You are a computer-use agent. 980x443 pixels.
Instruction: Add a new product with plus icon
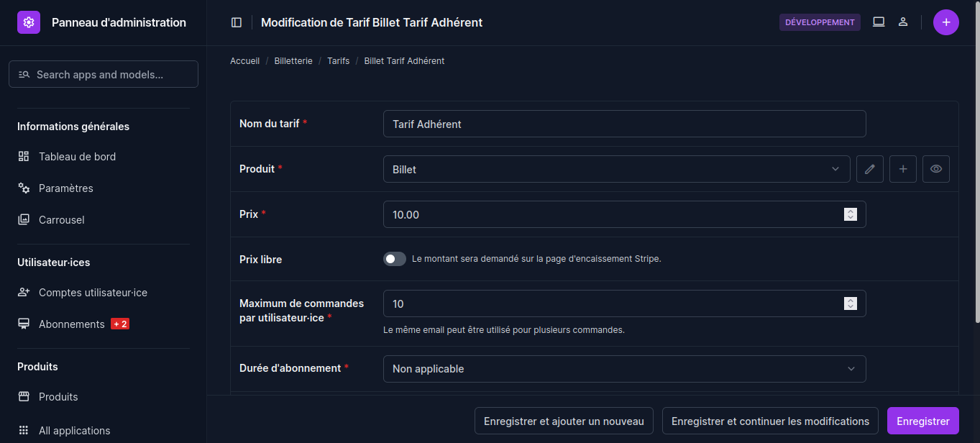point(903,169)
